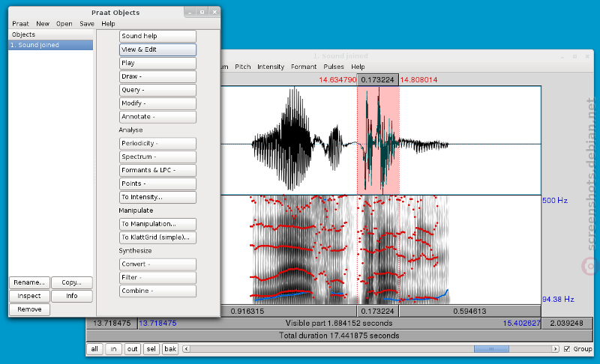Expand the Formants & LPC menu

[157, 170]
